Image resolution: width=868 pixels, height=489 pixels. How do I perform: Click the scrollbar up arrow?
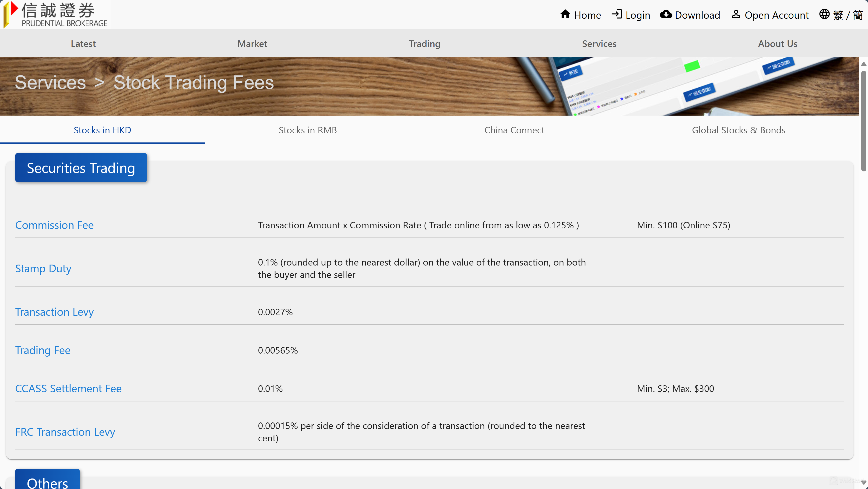(x=864, y=64)
